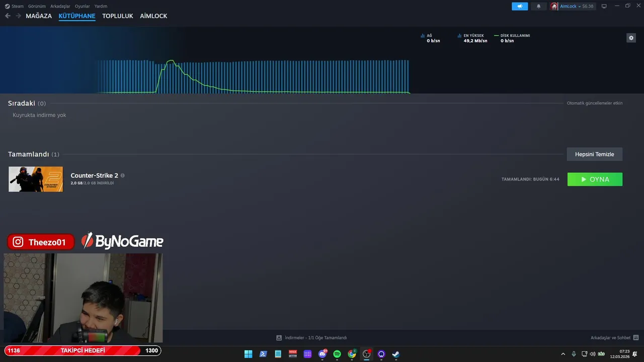The width and height of the screenshot is (644, 362).
Task: Go back with the left arrow
Action: click(8, 16)
